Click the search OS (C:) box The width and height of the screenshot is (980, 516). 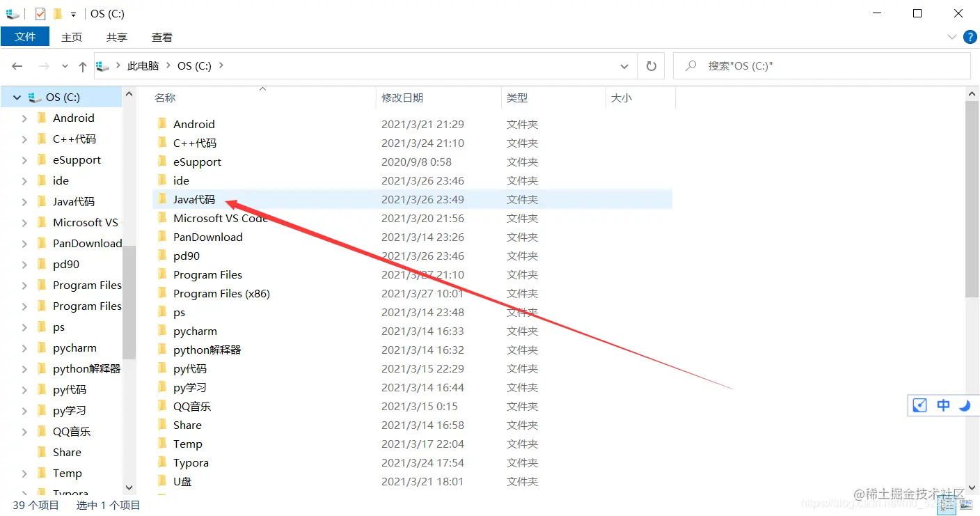(822, 66)
